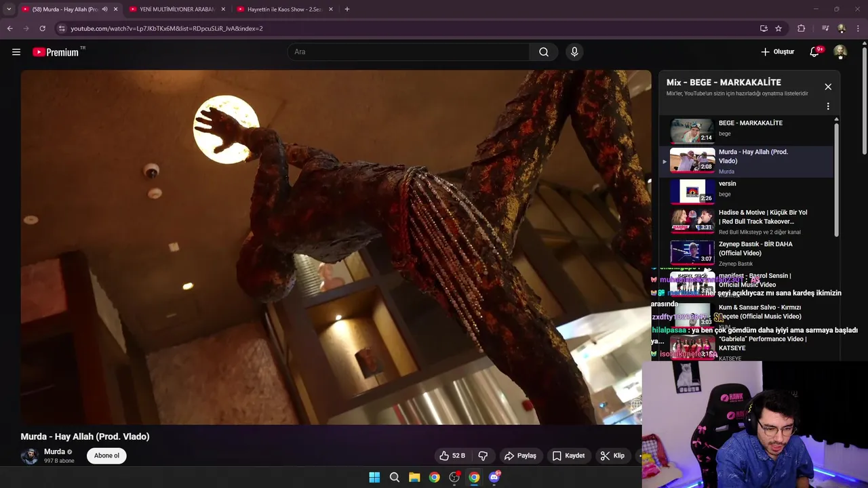Play Hadise & Motive Küçük Bir Yol
The width and height of the screenshot is (868, 488).
746,222
